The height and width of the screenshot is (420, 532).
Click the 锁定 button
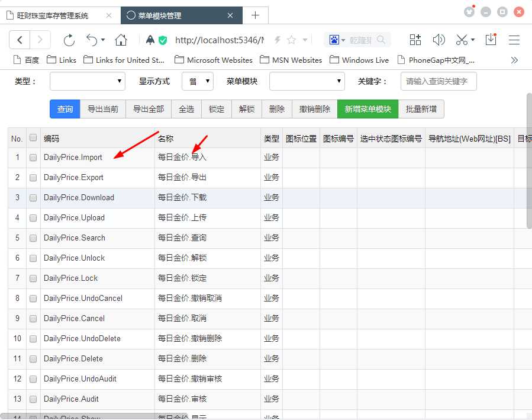click(217, 109)
